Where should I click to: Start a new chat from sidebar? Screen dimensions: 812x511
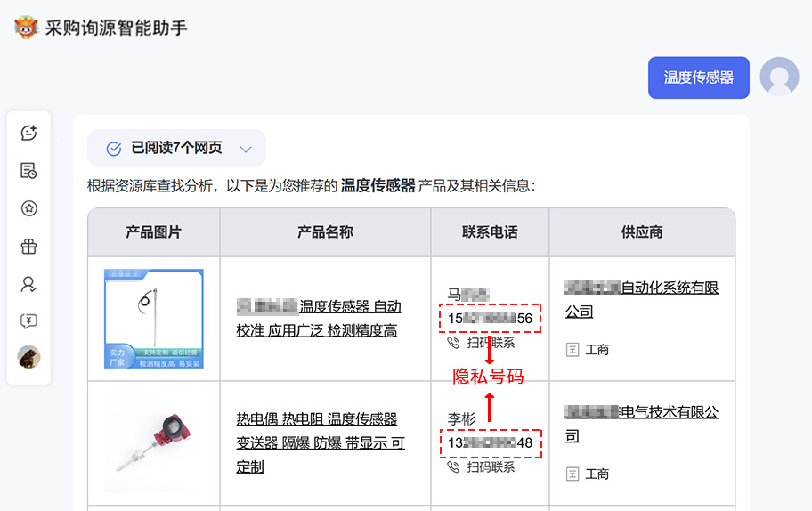point(28,133)
